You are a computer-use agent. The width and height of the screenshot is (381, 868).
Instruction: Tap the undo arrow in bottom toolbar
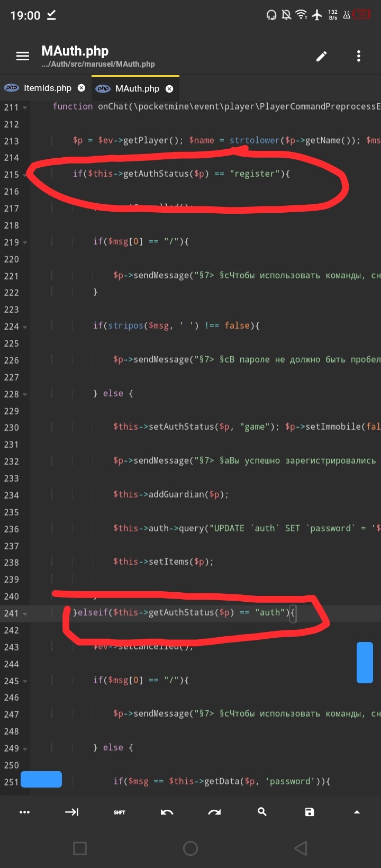coord(167,812)
